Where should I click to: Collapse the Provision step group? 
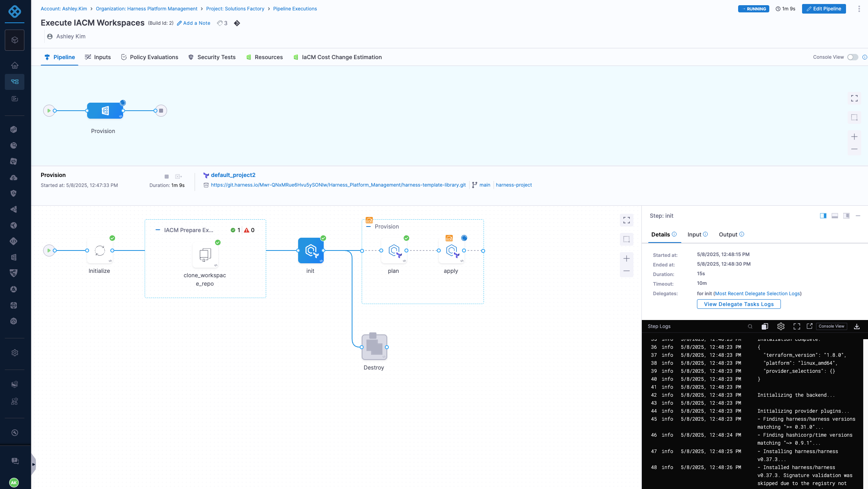pos(368,227)
